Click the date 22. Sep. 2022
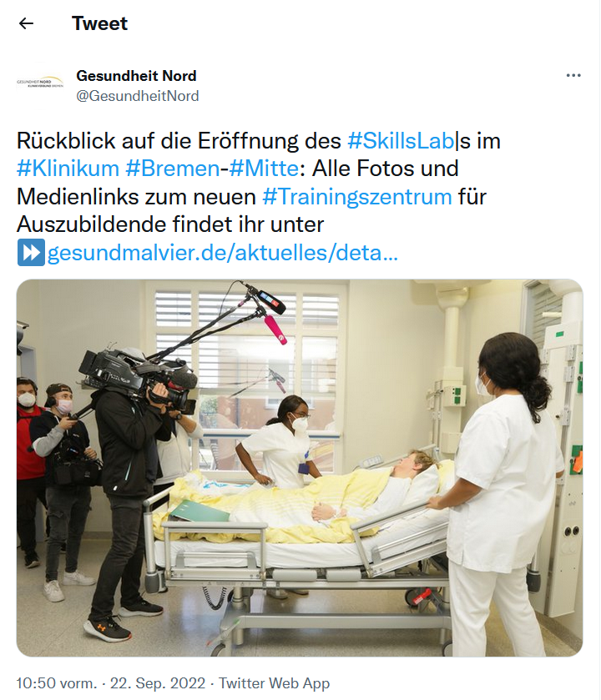 pyautogui.click(x=158, y=683)
